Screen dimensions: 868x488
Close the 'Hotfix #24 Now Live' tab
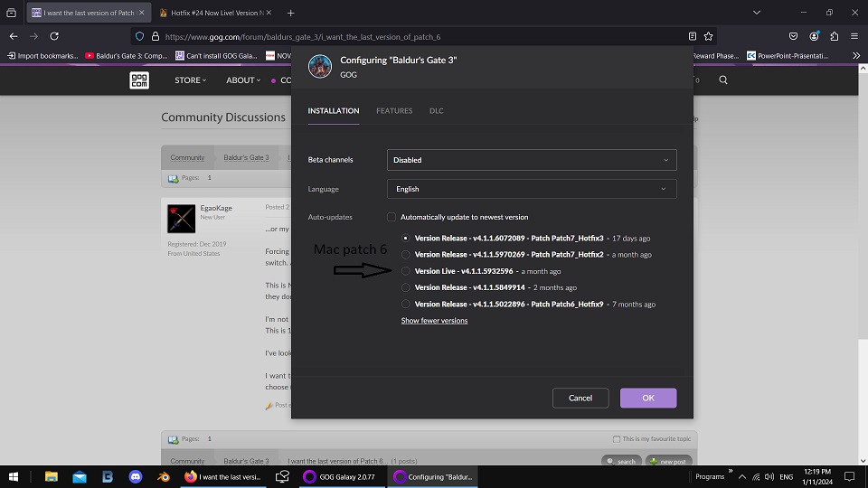pyautogui.click(x=269, y=13)
